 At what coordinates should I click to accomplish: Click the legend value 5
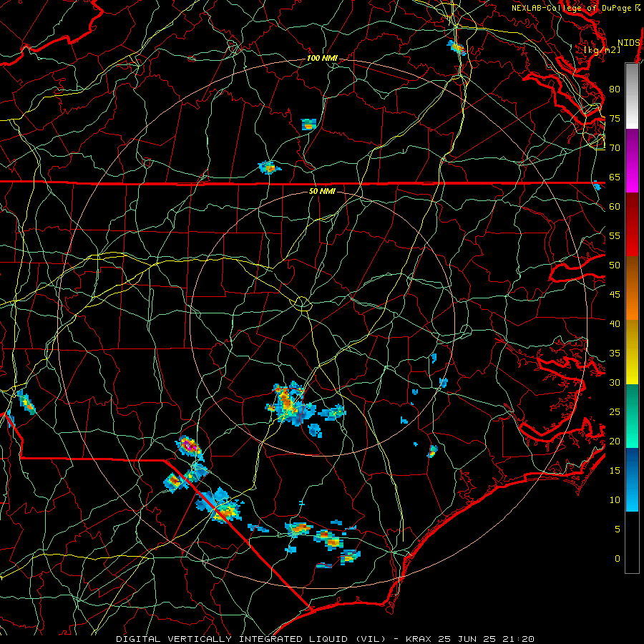tap(618, 530)
